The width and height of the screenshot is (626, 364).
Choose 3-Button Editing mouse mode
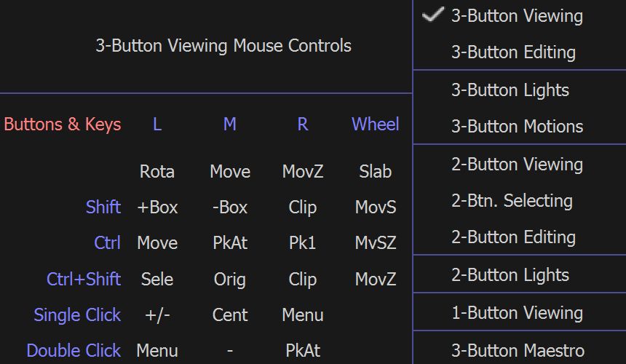tap(513, 52)
